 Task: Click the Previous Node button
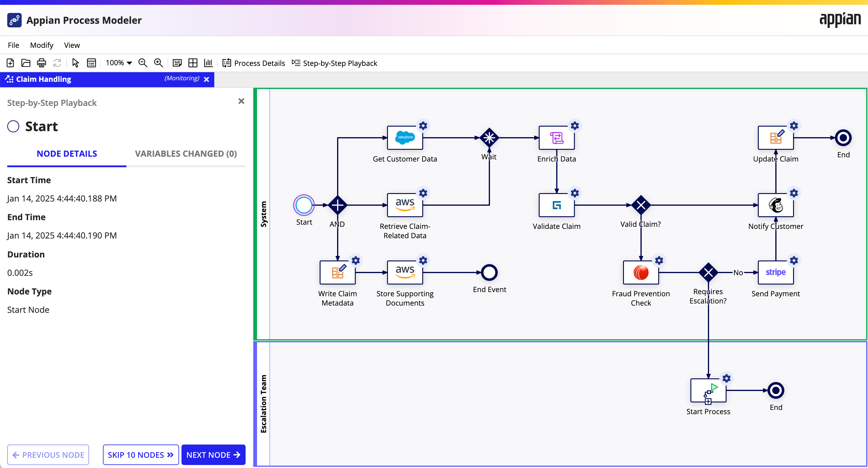point(48,455)
